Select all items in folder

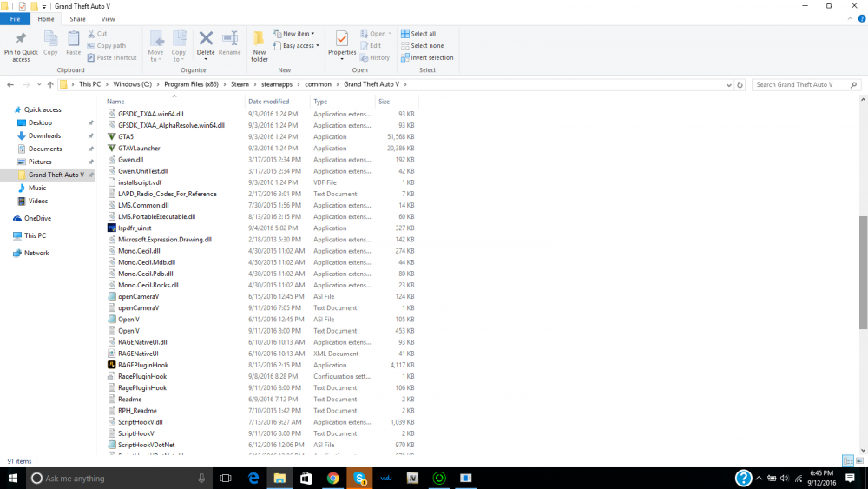coord(418,34)
